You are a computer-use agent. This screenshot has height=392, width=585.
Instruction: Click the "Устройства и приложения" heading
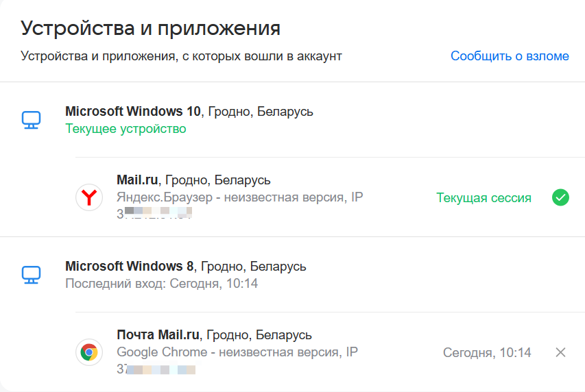click(x=150, y=28)
